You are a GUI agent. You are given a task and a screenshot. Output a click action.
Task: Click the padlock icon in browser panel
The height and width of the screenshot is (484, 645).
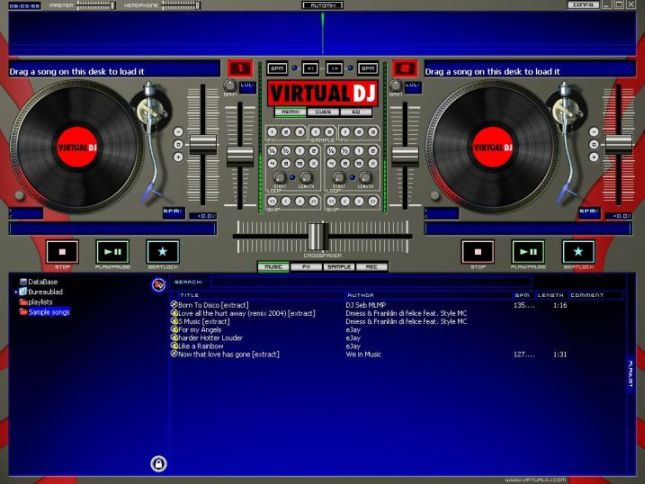coord(158,463)
